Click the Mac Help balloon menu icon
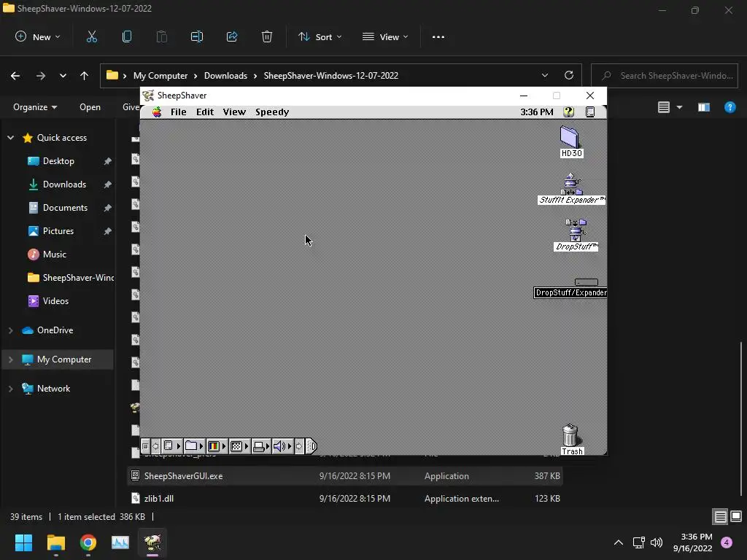The width and height of the screenshot is (747, 560). 568,112
